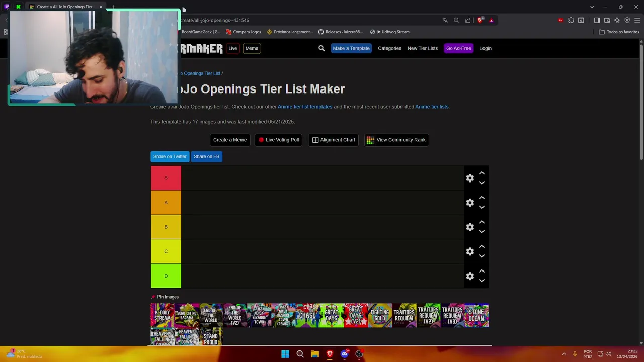The width and height of the screenshot is (644, 362).
Task: Select the Stand Proud image
Action: pos(211,336)
